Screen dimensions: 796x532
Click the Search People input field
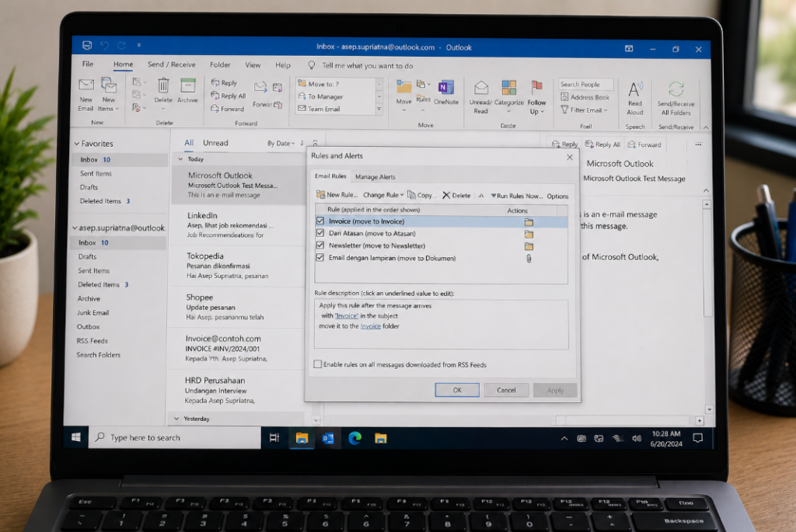(585, 84)
